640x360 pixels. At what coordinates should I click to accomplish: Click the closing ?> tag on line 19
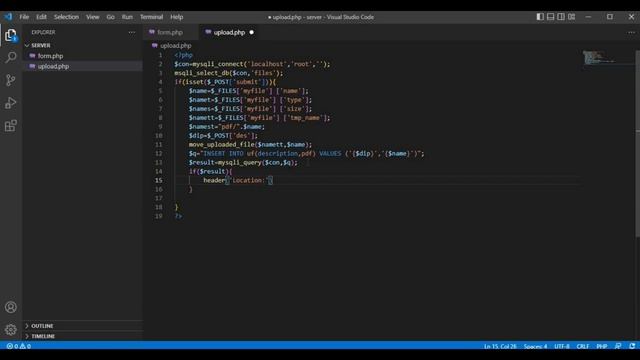(178, 216)
